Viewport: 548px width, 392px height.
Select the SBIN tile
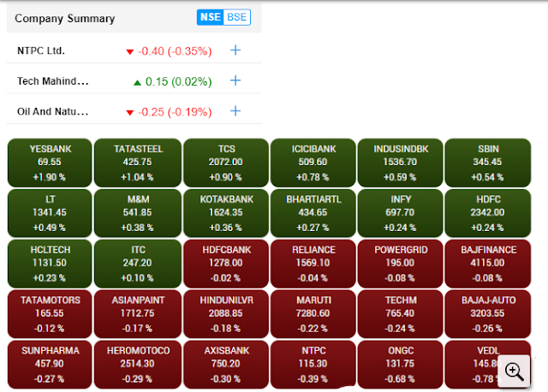click(488, 163)
